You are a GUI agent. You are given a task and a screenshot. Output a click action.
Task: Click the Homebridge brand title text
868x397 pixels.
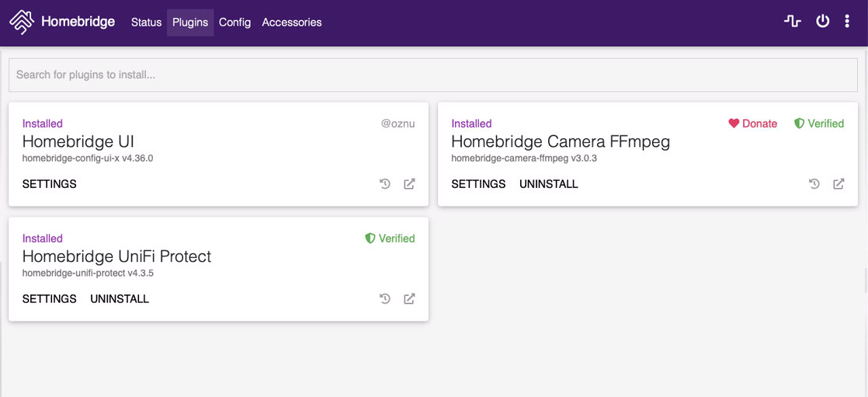coord(78,23)
